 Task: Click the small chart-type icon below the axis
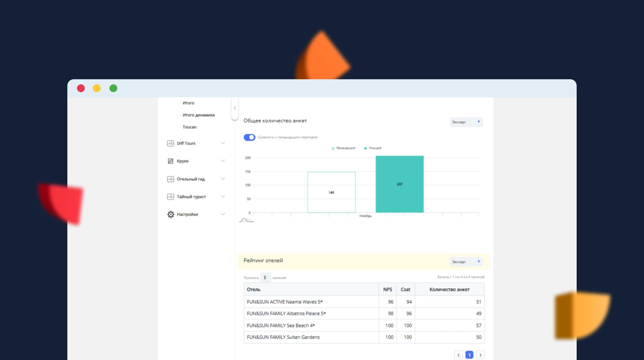tap(246, 220)
